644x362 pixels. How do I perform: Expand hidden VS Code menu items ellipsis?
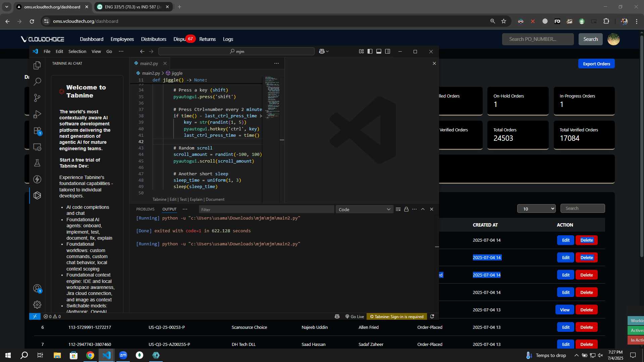[x=121, y=51]
